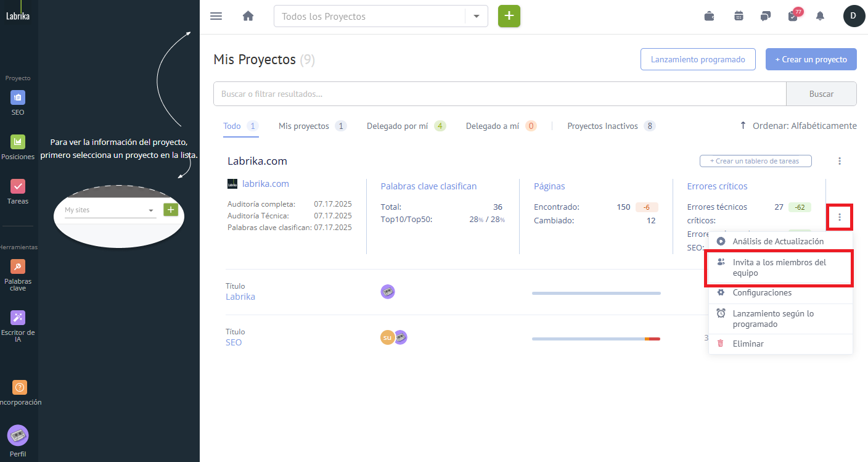
Task: Open the calendar icon in top bar
Action: (739, 16)
